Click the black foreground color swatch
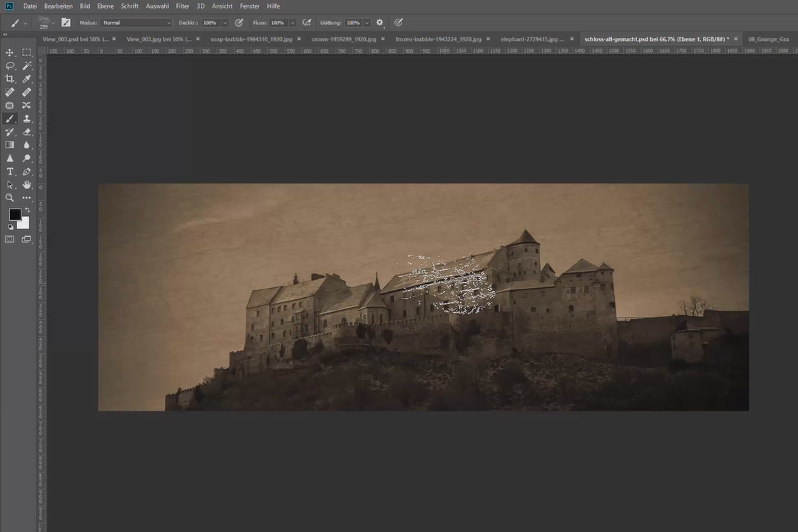 15,215
